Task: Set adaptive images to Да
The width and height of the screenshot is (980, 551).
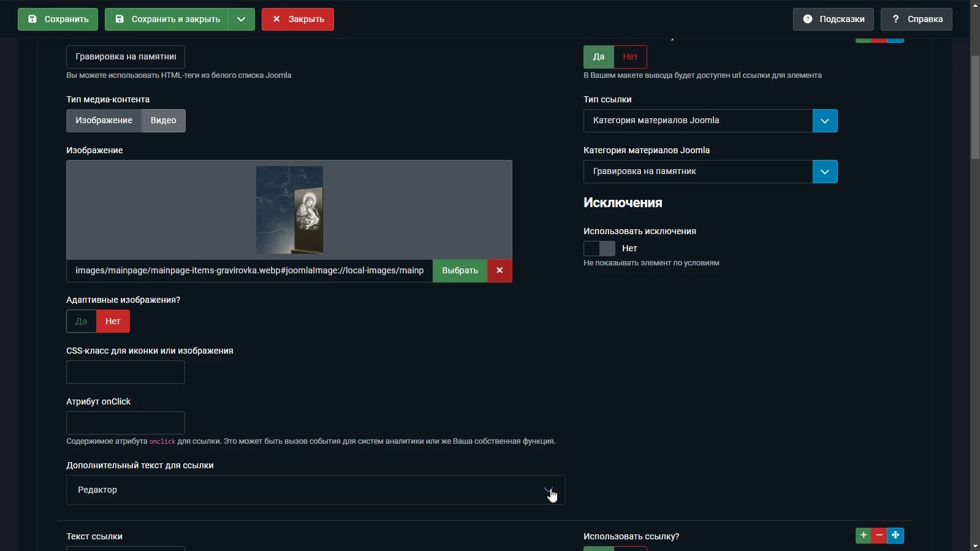Action: click(82, 321)
